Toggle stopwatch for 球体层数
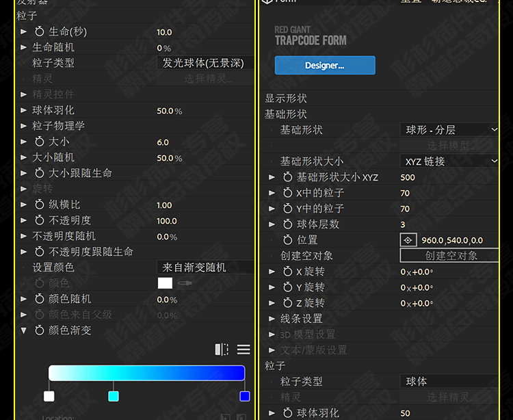Image resolution: width=513 pixels, height=420 pixels. pyautogui.click(x=287, y=224)
